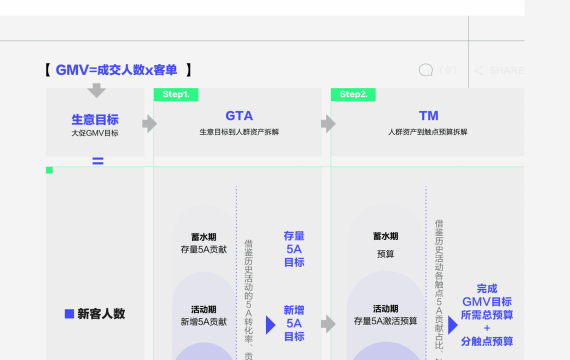570x360 pixels.
Task: Select the 完成GMV目标所需总预算 text
Action: click(487, 302)
